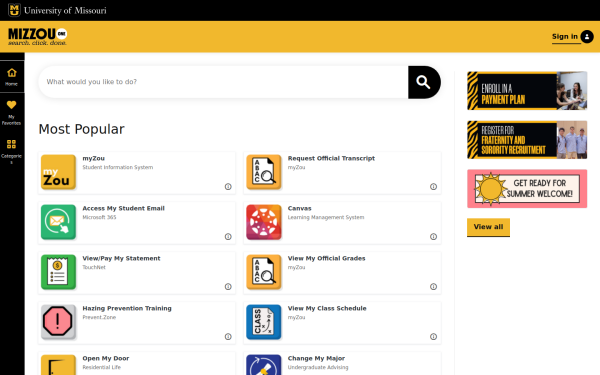This screenshot has height=375, width=600.
Task: Open the View My Class Schedule icon
Action: [x=264, y=322]
